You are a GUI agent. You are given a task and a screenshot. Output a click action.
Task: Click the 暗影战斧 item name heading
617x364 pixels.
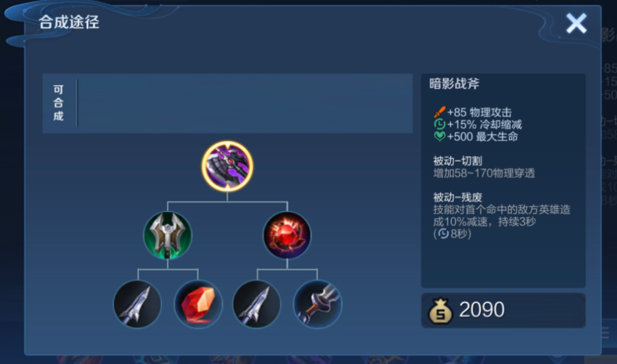point(455,83)
